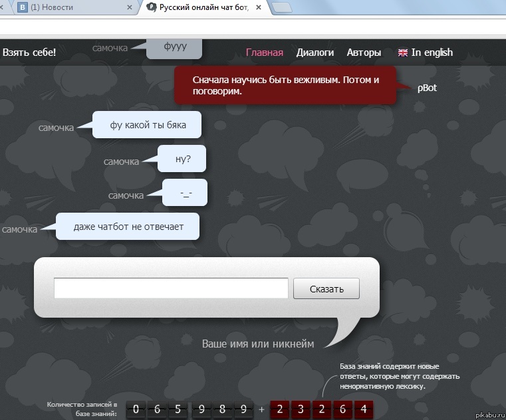
Task: Open the Авторы page
Action: click(364, 52)
